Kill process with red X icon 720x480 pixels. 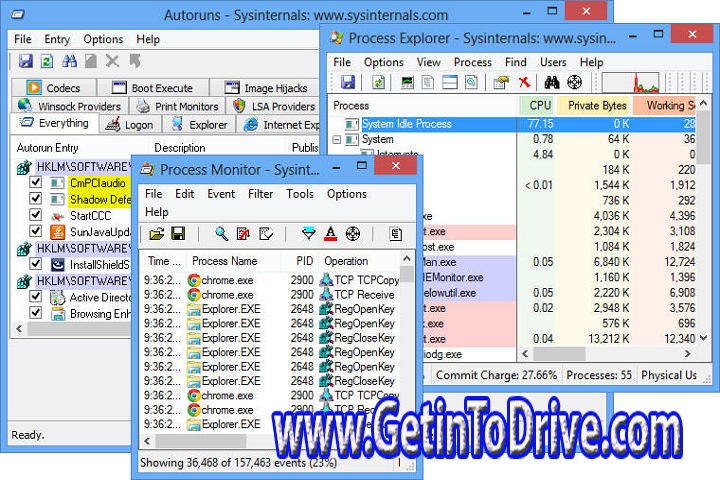coord(524,82)
